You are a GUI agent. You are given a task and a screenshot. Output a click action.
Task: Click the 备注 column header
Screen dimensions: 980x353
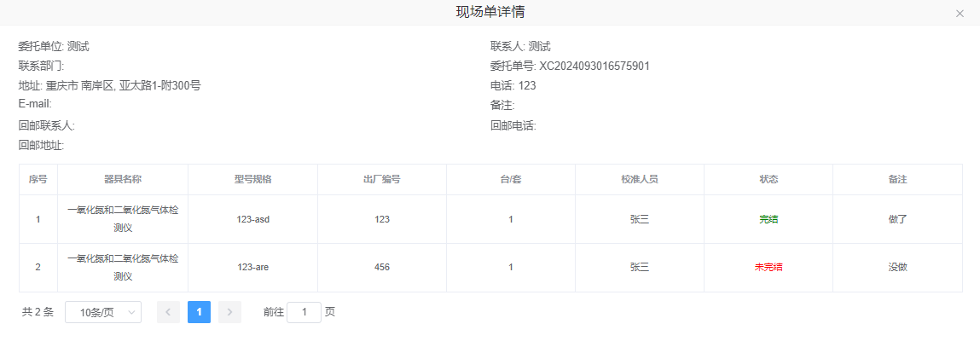coord(897,180)
